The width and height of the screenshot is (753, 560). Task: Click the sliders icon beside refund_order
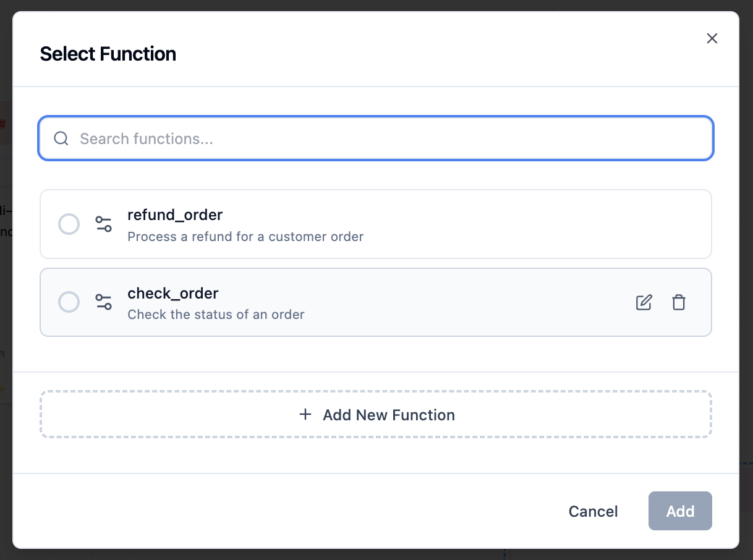(103, 224)
